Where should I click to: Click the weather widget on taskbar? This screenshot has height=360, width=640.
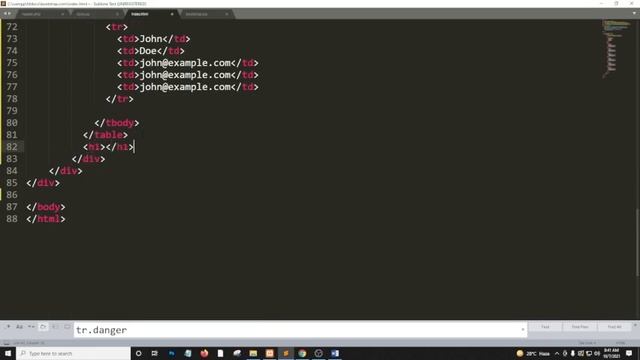533,353
